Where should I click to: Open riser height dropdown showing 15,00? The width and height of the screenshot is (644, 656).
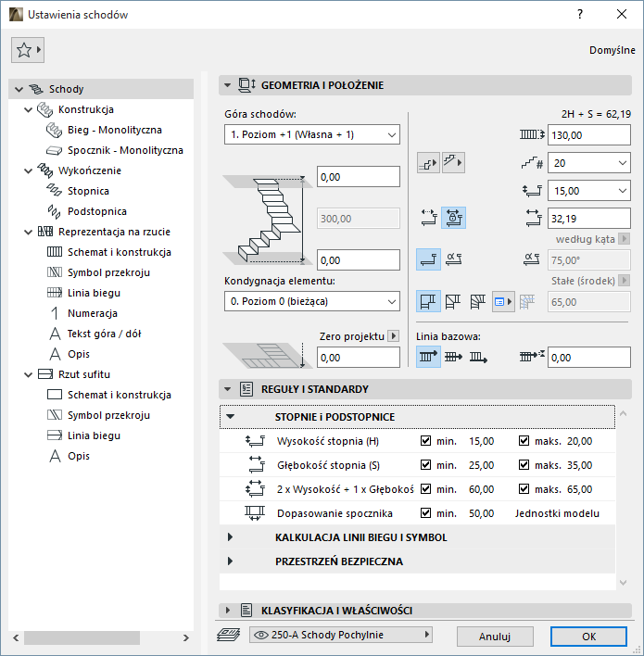(588, 191)
